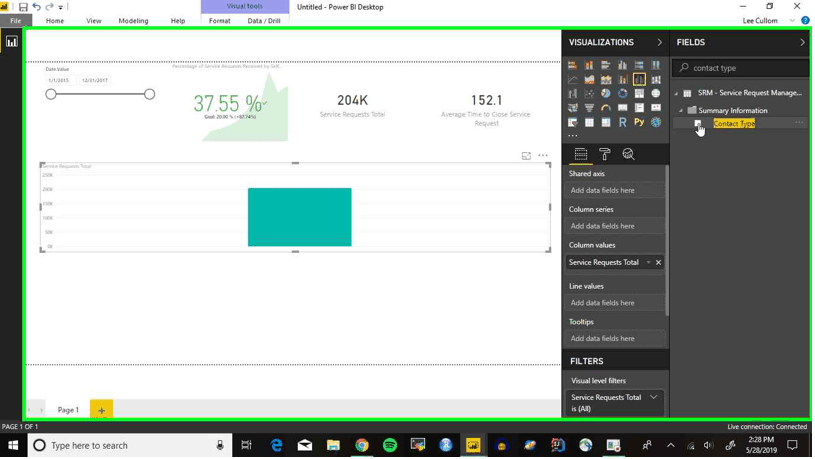Select the Treemap visualization
815x459 pixels.
(x=639, y=94)
